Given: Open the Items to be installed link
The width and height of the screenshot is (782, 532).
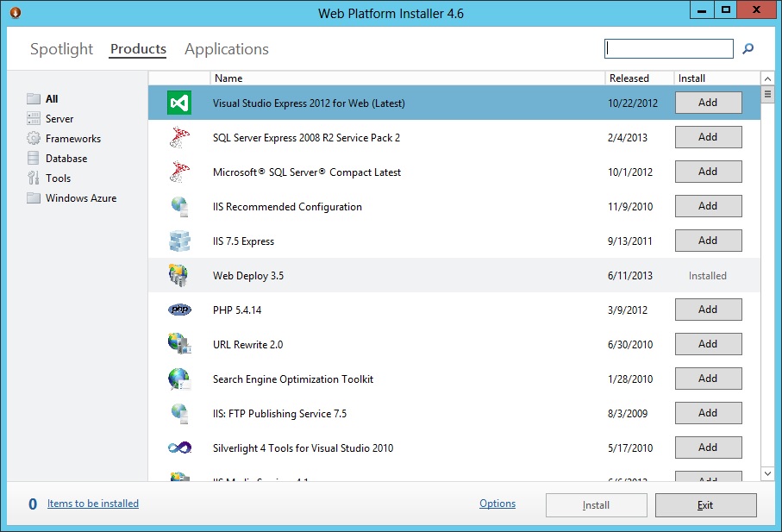Looking at the screenshot, I should coord(93,504).
